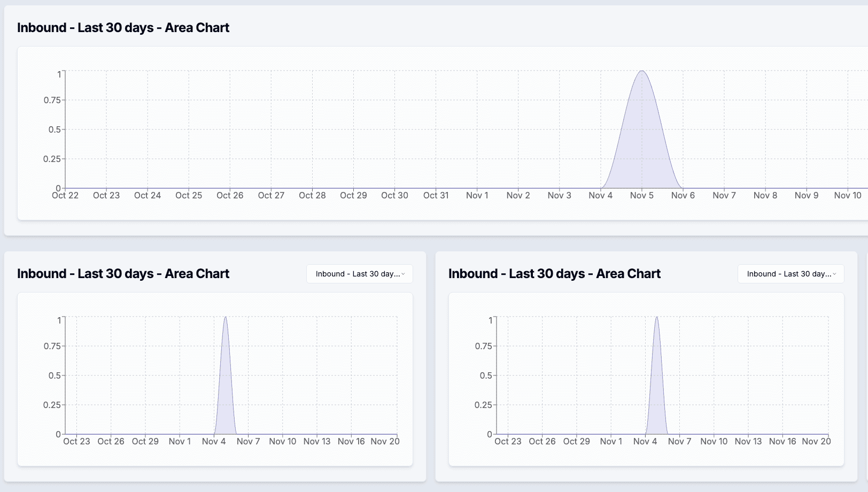Click the 1 axis label on the bottom-right chart
Viewport: 868px width, 492px height.
click(490, 320)
